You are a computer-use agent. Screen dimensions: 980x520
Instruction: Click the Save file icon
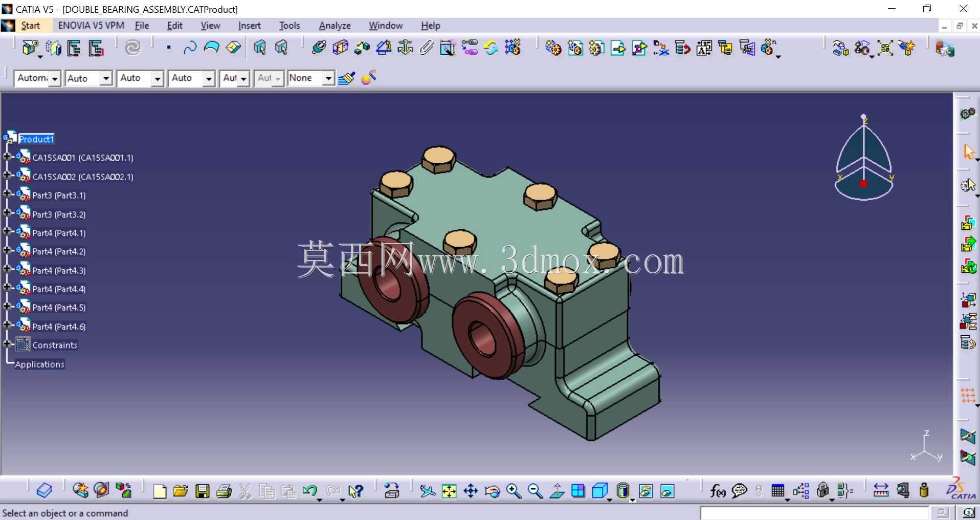203,491
